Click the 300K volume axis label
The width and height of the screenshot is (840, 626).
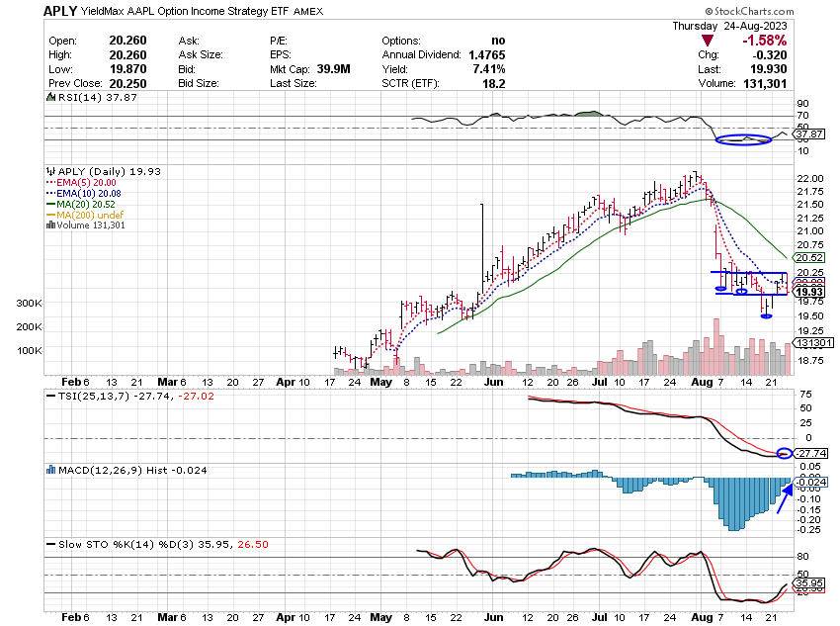[x=29, y=304]
